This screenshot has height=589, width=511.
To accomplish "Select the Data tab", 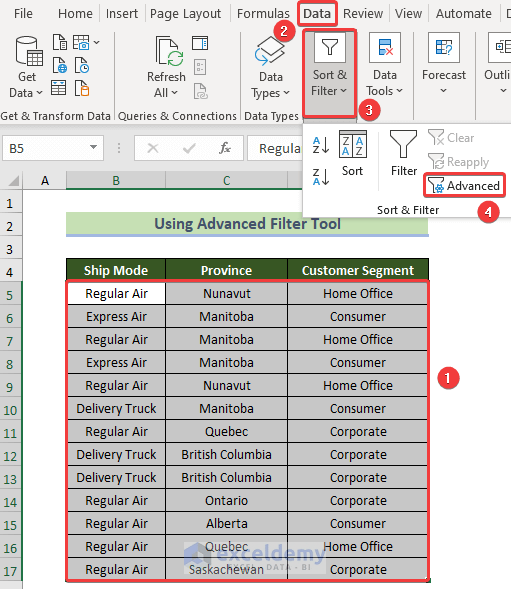I will point(317,14).
